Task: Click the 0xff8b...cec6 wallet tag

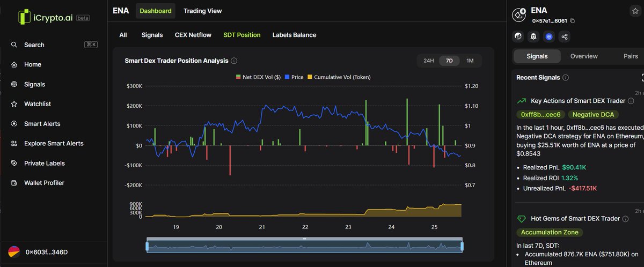Action: [541, 115]
